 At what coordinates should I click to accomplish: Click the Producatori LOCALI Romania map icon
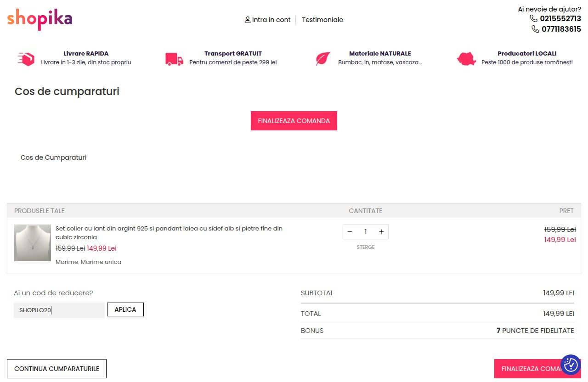(x=466, y=59)
